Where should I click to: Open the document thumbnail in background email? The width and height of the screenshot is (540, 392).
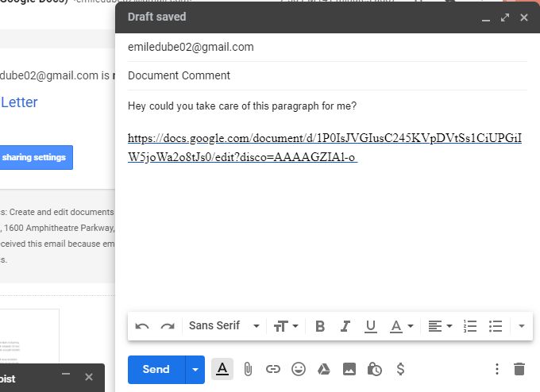(29, 336)
